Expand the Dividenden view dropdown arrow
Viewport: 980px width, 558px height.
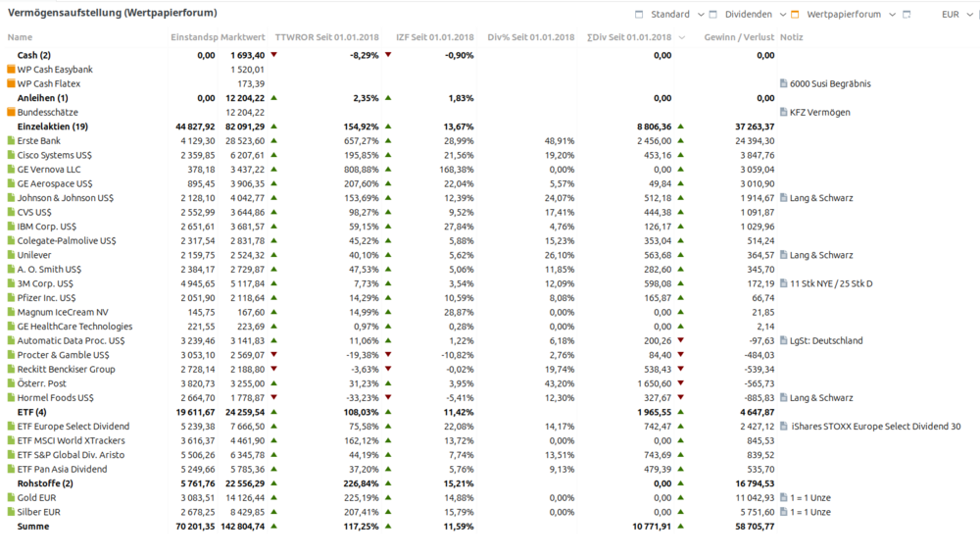click(782, 15)
